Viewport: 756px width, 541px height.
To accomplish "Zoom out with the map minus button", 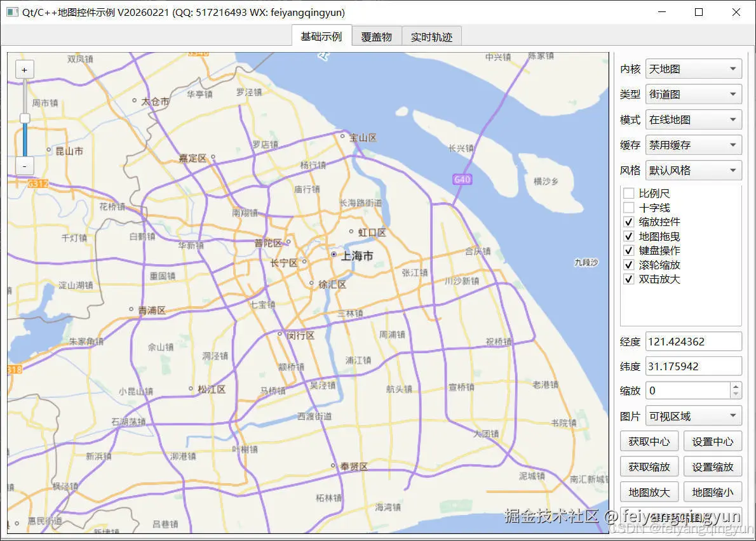I will point(25,167).
